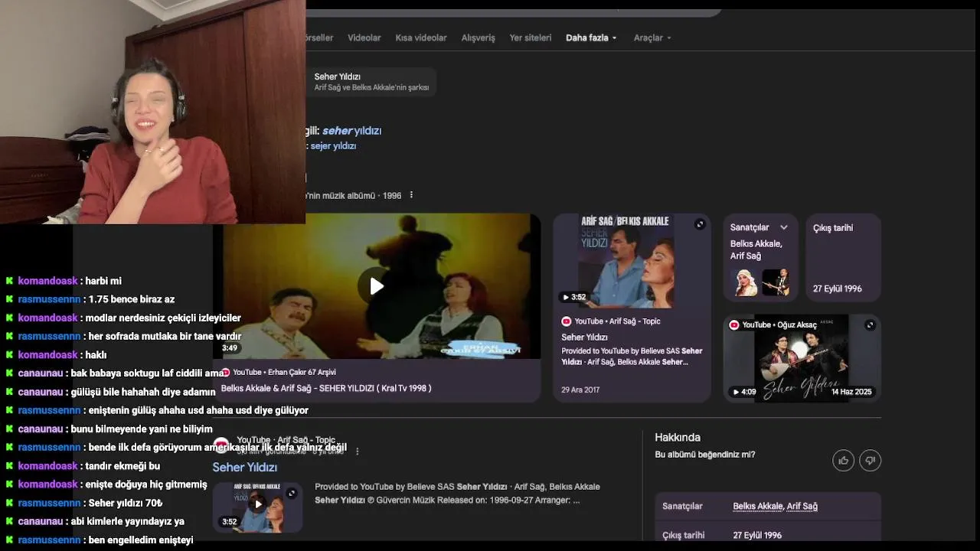Click the webcam overlay of the streamer
980x551 pixels.
(153, 112)
